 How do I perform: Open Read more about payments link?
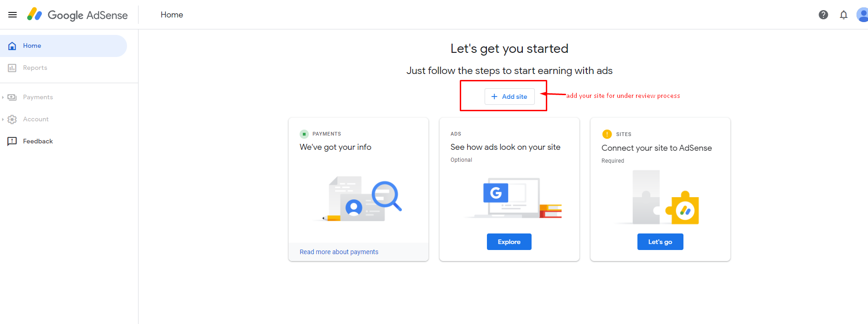pos(339,251)
